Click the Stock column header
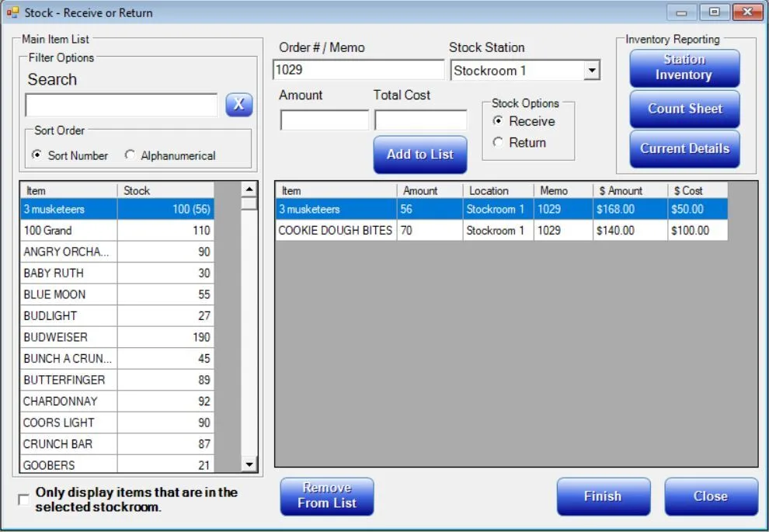This screenshot has height=532, width=769. [165, 190]
